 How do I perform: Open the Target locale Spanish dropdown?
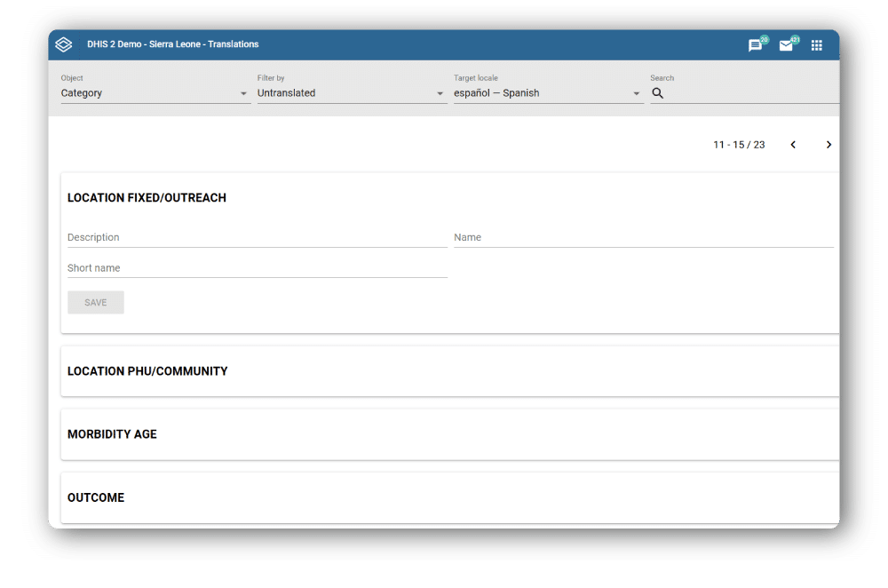tap(548, 93)
